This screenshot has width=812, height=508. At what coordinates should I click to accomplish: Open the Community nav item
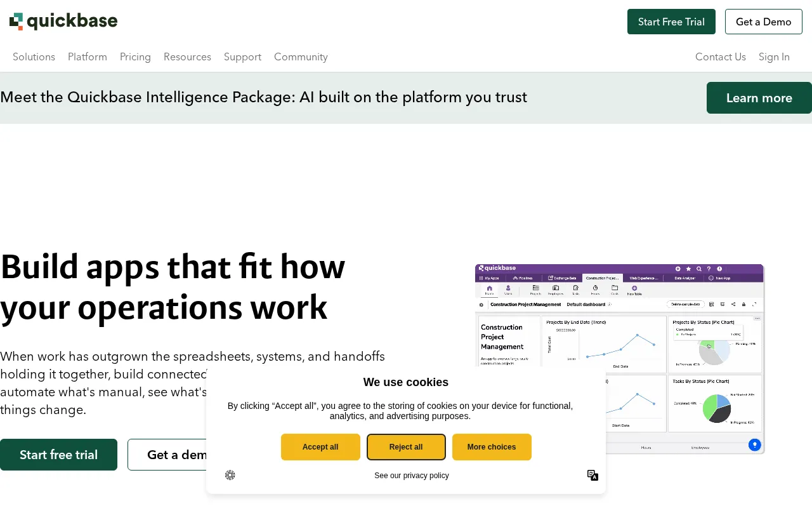click(301, 57)
